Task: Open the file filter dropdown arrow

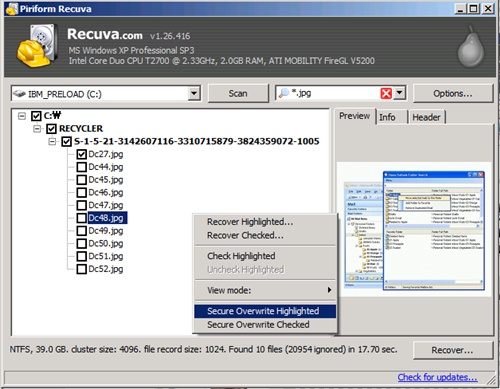Action: click(399, 93)
